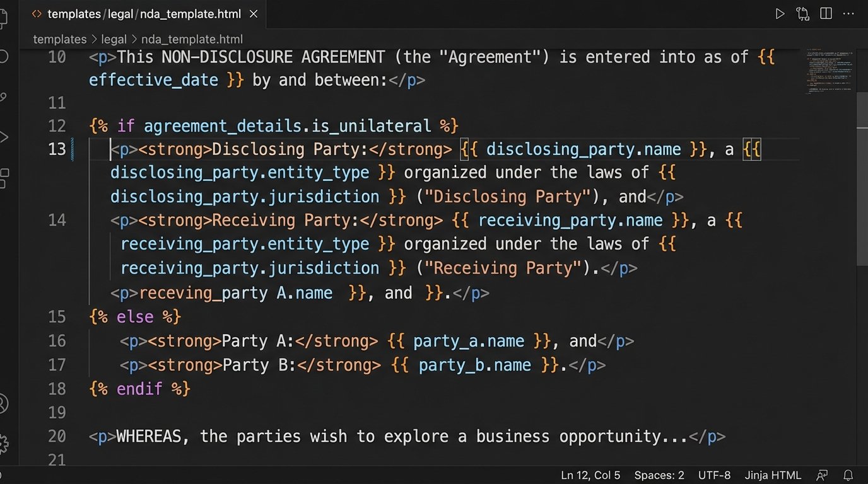868x484 pixels.
Task: Click the 'templates' breadcrumb folder
Action: [x=59, y=39]
